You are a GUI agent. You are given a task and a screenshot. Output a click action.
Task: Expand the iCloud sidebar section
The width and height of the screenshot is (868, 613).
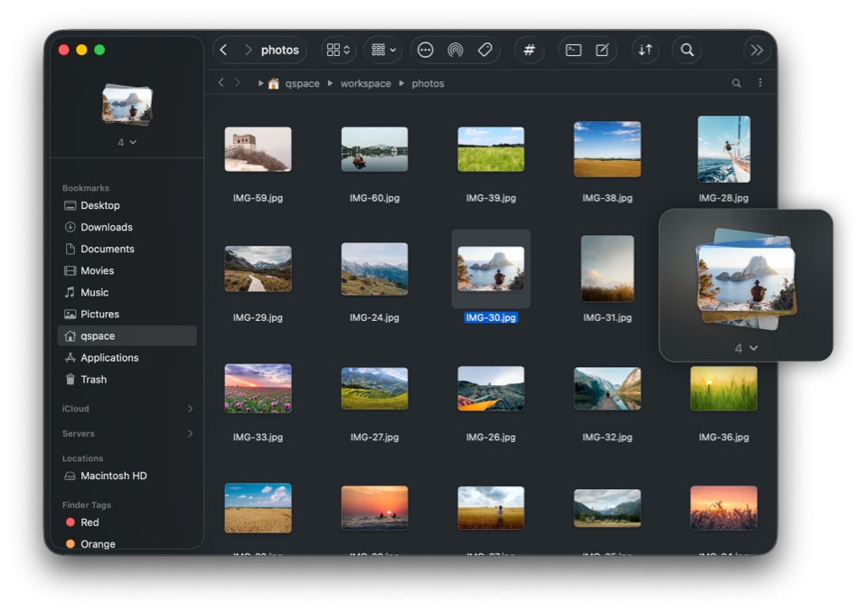190,409
